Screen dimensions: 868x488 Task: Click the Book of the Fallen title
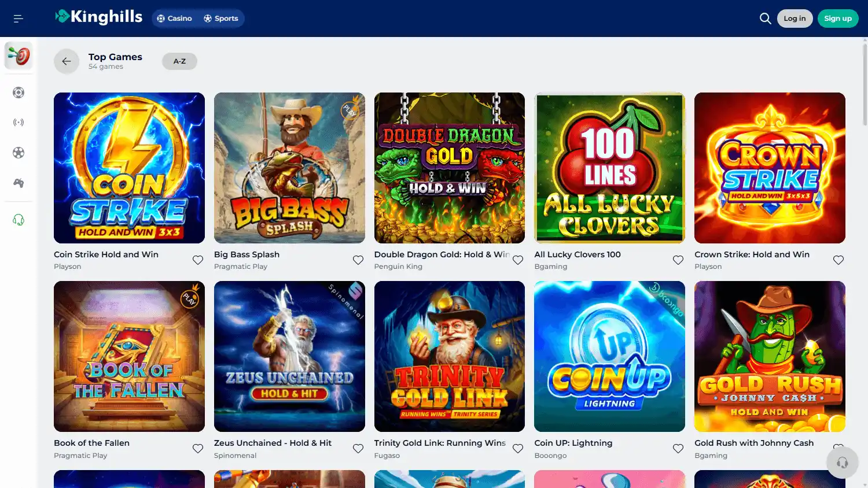coord(91,443)
